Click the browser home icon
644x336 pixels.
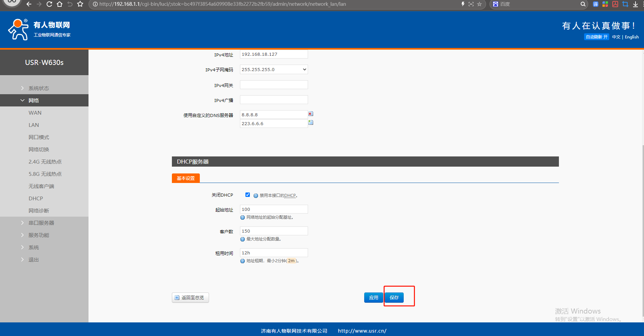[60, 4]
